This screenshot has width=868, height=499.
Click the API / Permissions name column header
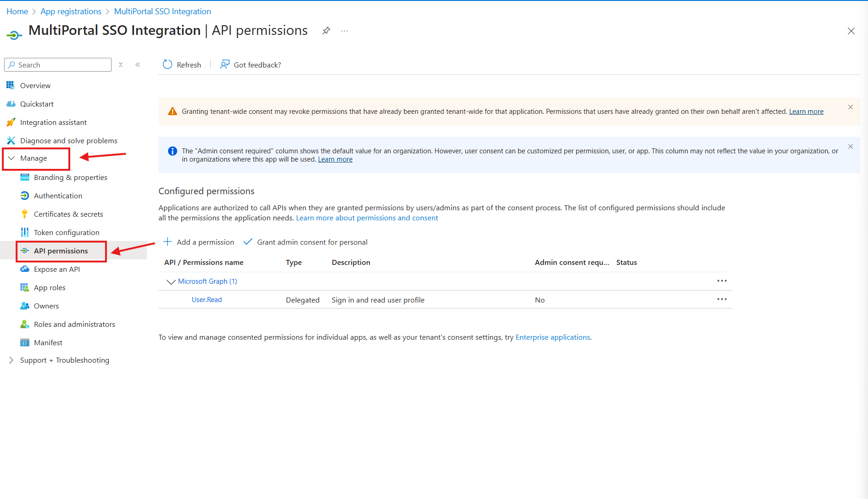[x=204, y=263]
